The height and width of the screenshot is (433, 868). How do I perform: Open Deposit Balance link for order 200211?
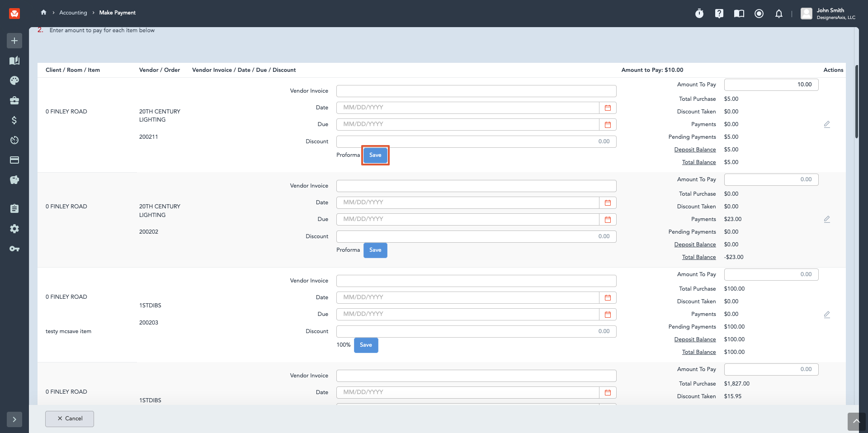(x=695, y=150)
